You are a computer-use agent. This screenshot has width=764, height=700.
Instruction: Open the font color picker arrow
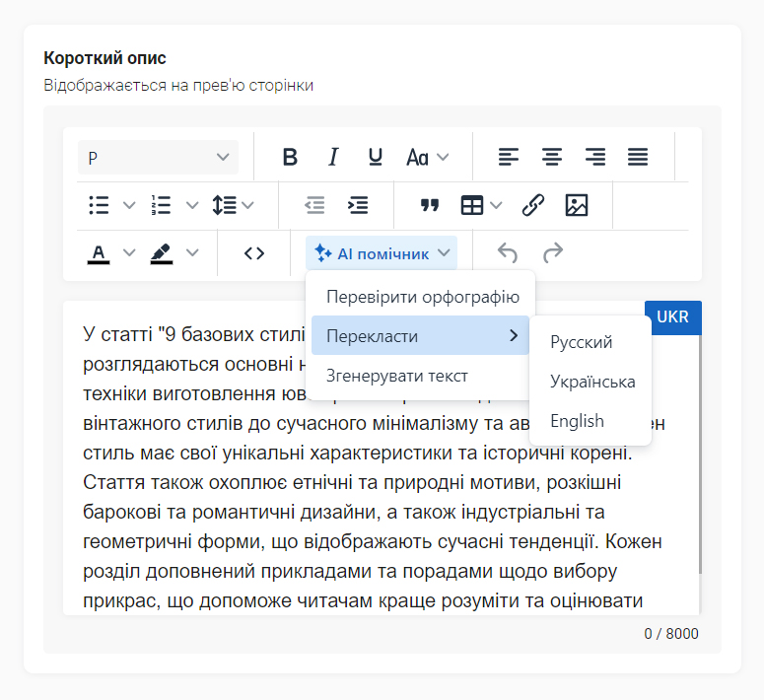[129, 252]
